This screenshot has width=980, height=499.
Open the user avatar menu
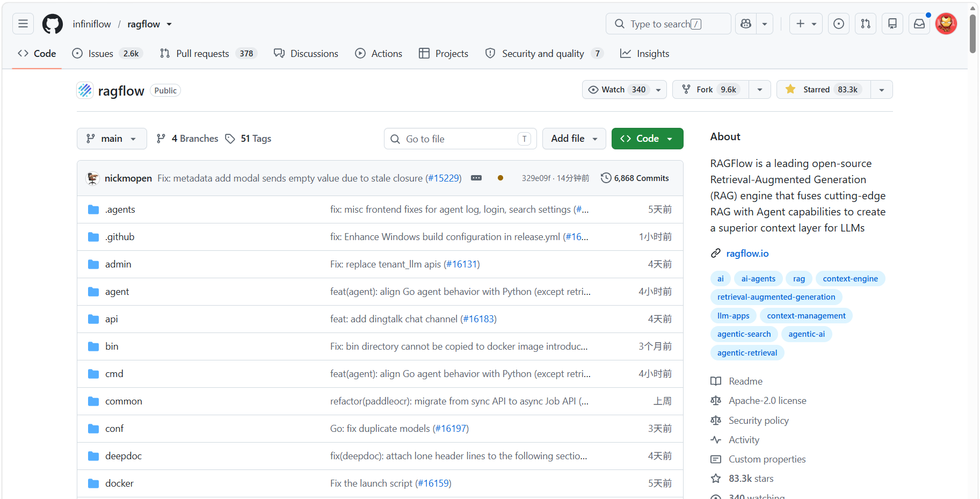946,24
